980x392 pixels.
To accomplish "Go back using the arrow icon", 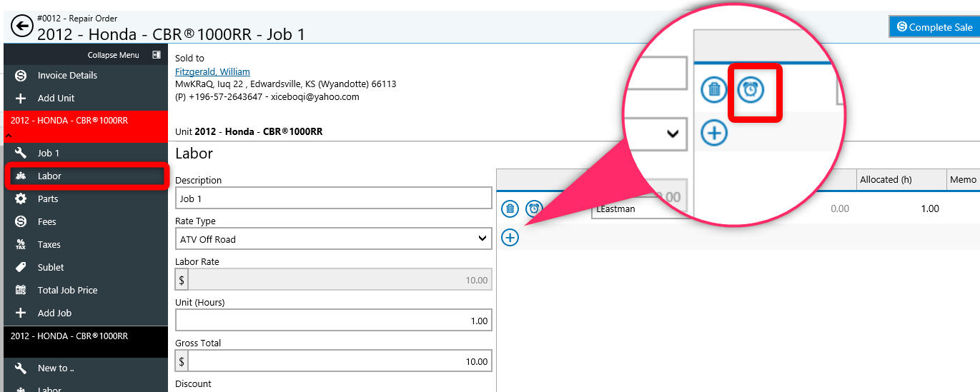I will click(x=22, y=27).
